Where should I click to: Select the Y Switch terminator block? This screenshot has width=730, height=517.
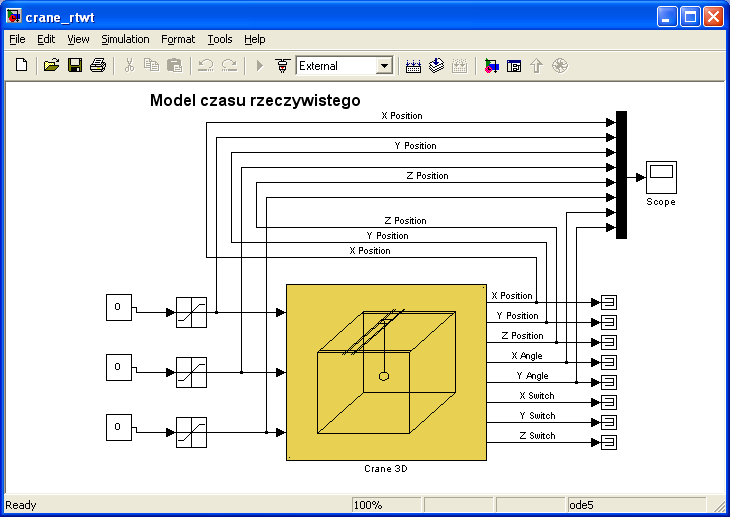coord(609,422)
